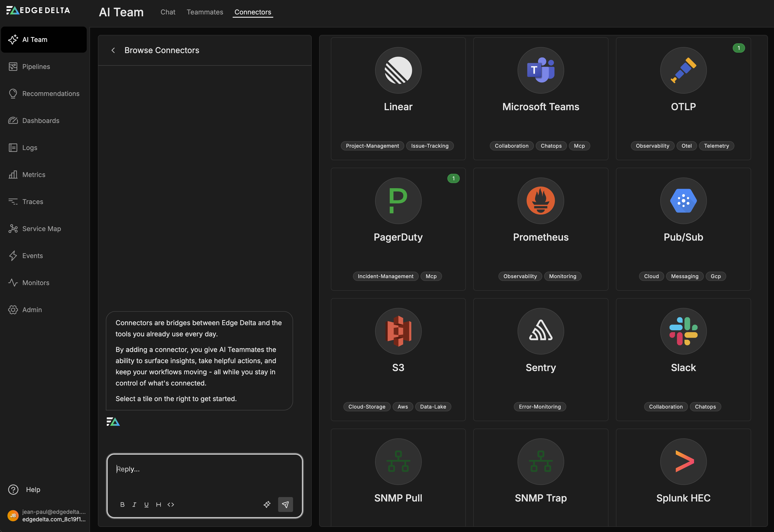Click the Bold formatting icon
Screen dimensions: 774x532
point(122,504)
